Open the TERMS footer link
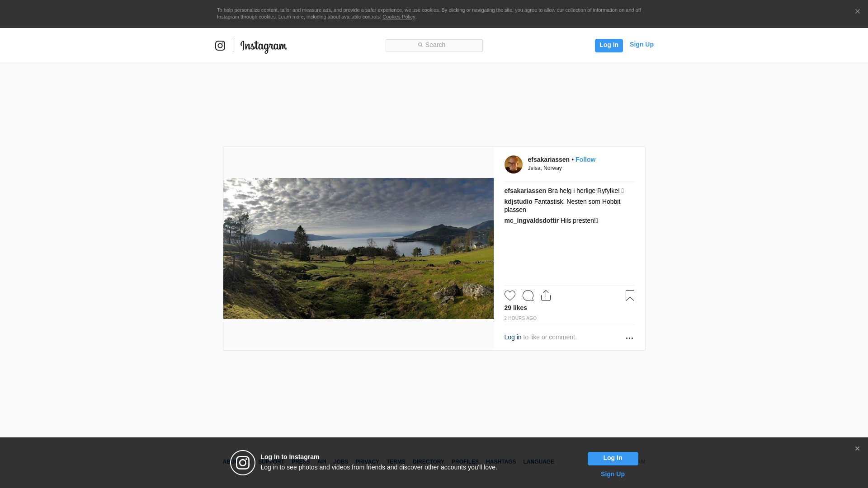Image resolution: width=868 pixels, height=488 pixels. (x=396, y=462)
